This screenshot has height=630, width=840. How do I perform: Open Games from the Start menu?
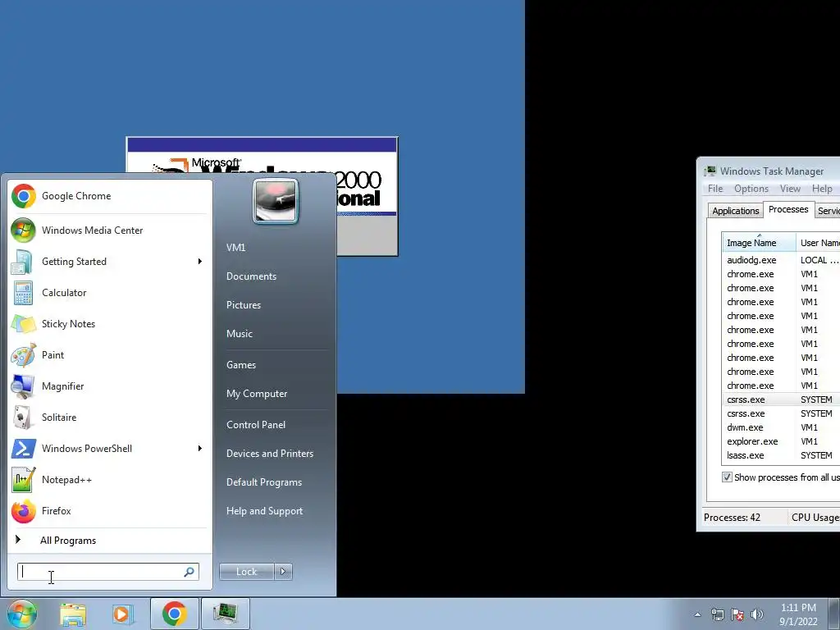tap(241, 365)
